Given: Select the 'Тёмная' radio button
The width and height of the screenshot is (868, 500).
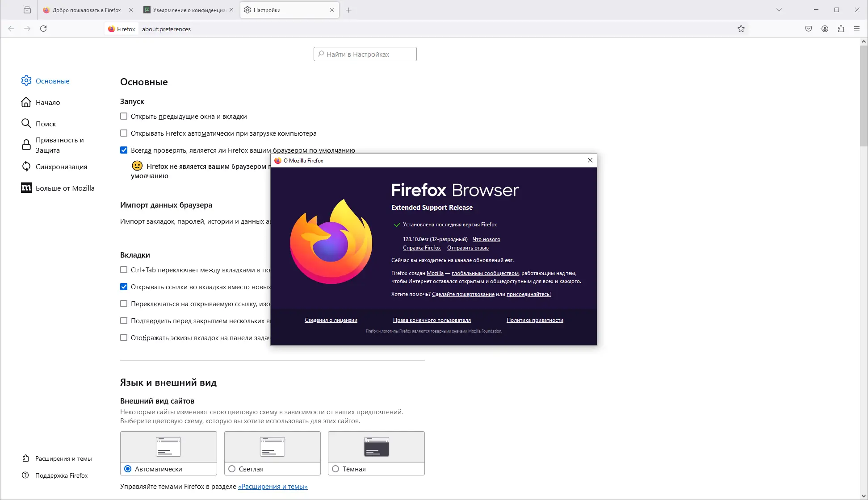Looking at the screenshot, I should (335, 469).
